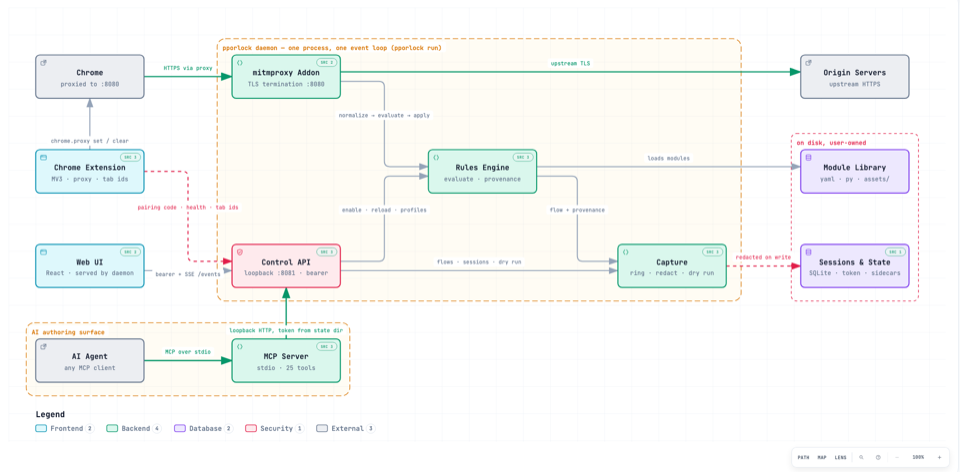Select the Module Library node title
Image resolution: width=960 pixels, height=472 pixels.
pyautogui.click(x=855, y=167)
